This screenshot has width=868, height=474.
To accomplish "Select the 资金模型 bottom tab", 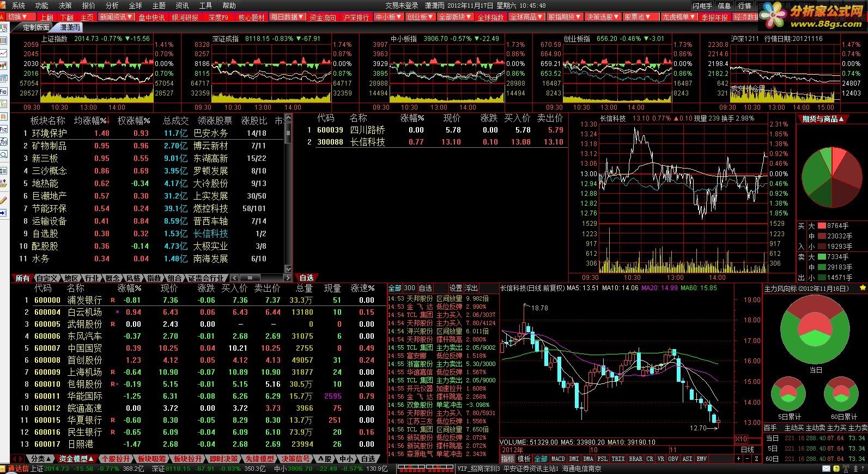I will (x=76, y=459).
